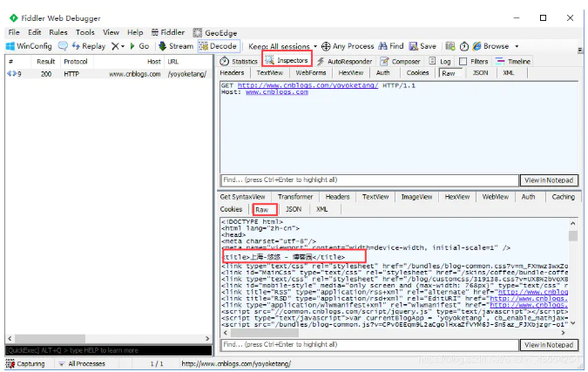Open the Tools menu
588x372 pixels.
point(85,32)
